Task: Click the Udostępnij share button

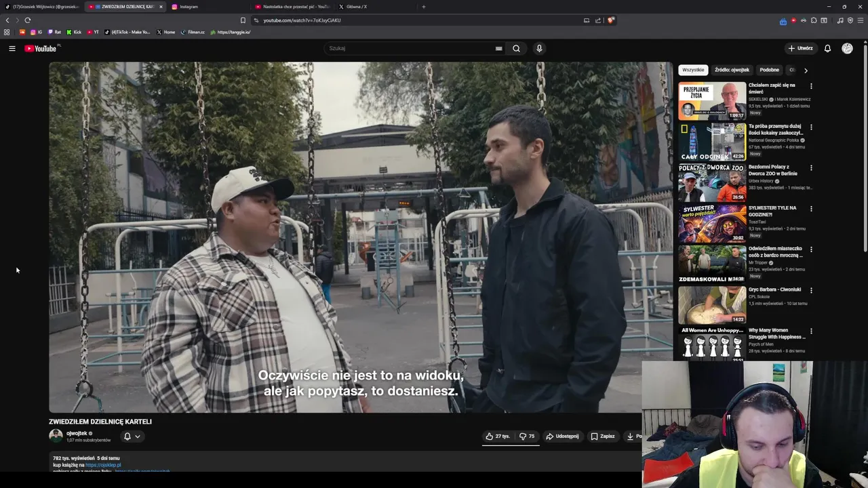Action: [x=562, y=436]
